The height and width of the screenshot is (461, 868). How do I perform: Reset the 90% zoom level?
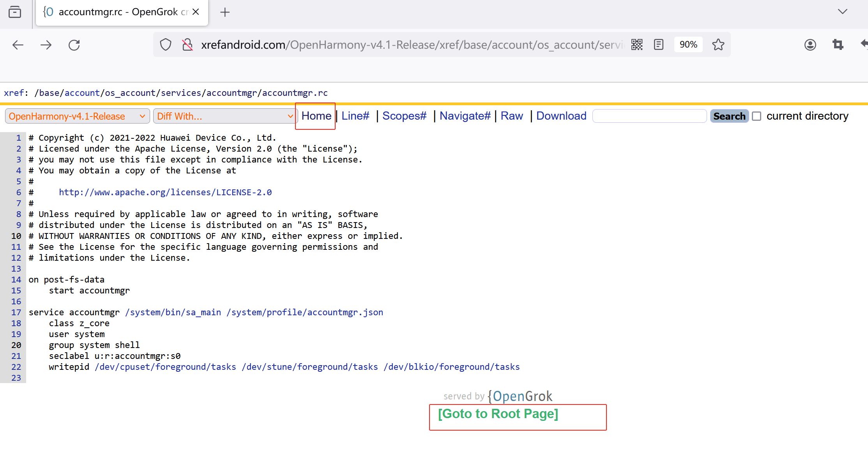click(688, 45)
